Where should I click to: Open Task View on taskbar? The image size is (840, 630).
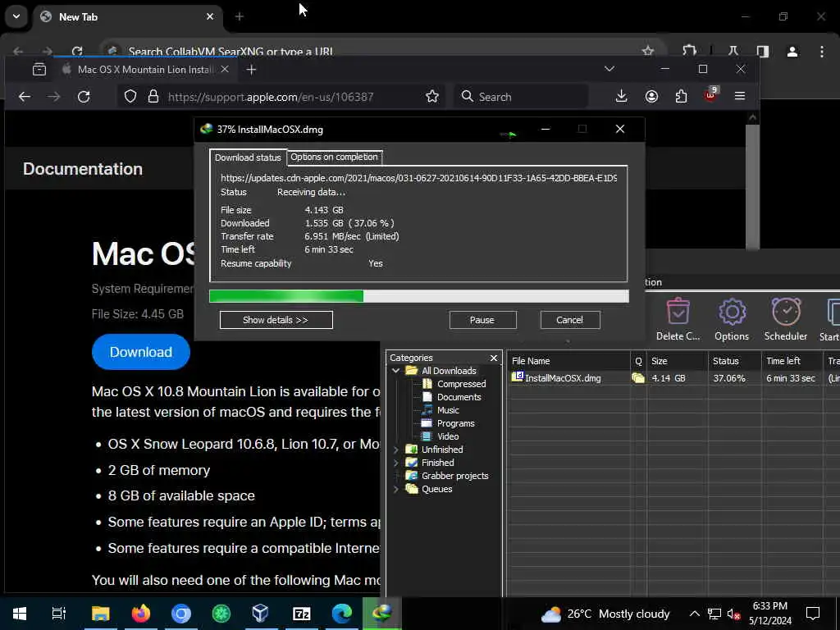coord(59,614)
